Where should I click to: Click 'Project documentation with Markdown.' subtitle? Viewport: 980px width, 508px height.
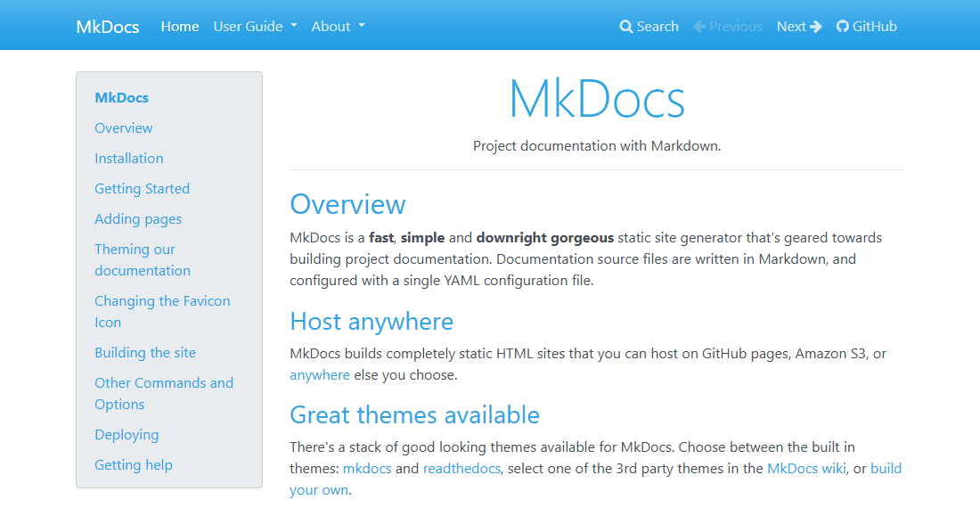tap(597, 145)
